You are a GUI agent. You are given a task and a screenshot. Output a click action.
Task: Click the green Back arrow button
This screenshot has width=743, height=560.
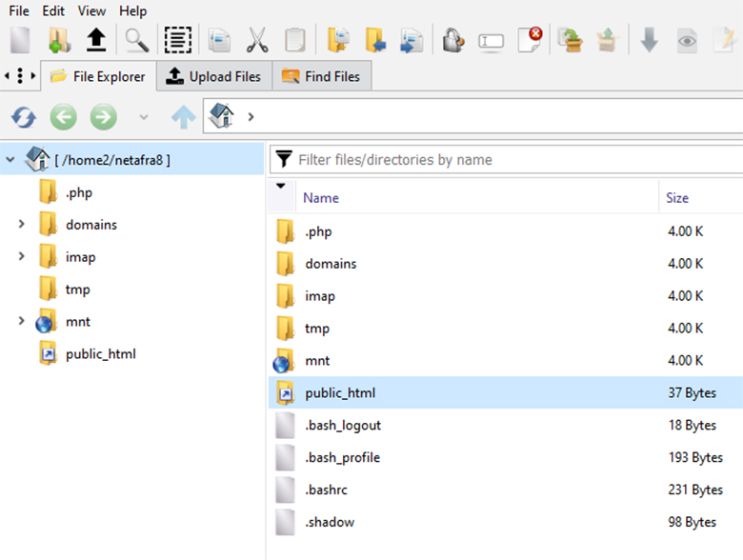(64, 116)
